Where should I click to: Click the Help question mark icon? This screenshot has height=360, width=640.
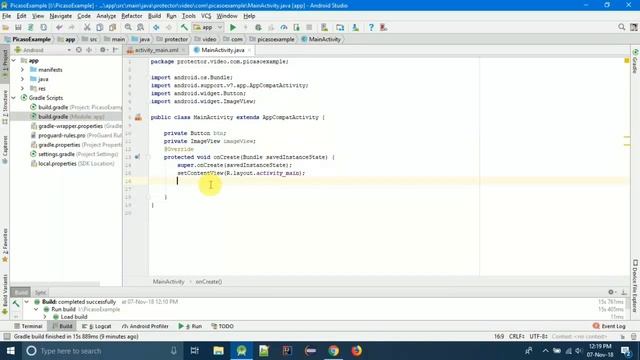coord(371,27)
